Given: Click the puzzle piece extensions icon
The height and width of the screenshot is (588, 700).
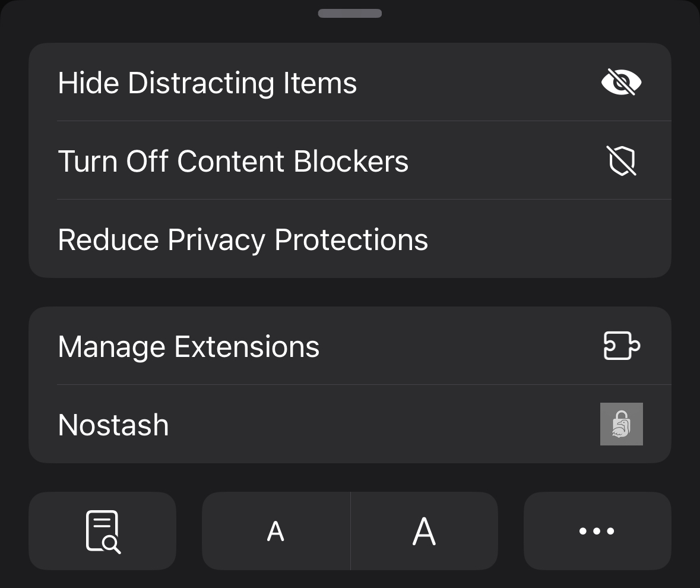Looking at the screenshot, I should 621,346.
